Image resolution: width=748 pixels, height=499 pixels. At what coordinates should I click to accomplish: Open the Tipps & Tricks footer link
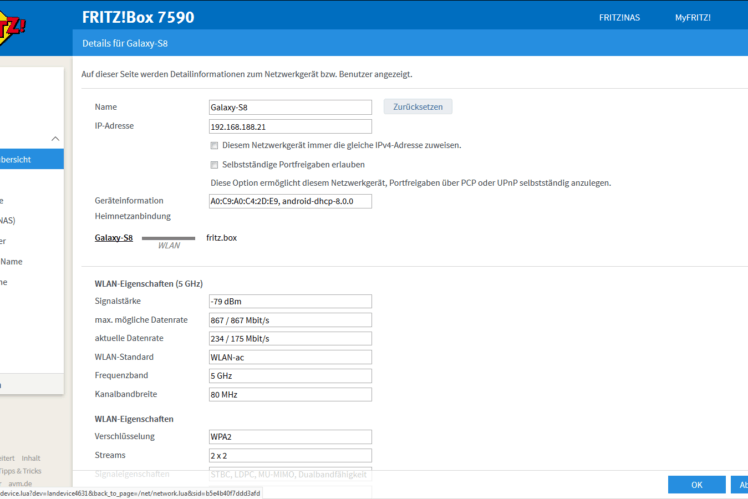pyautogui.click(x=21, y=471)
